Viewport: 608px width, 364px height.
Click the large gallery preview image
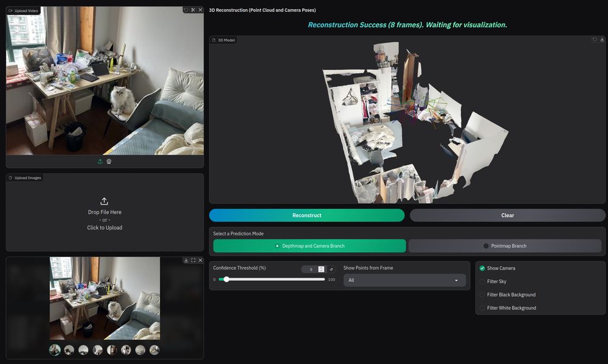pyautogui.click(x=105, y=298)
